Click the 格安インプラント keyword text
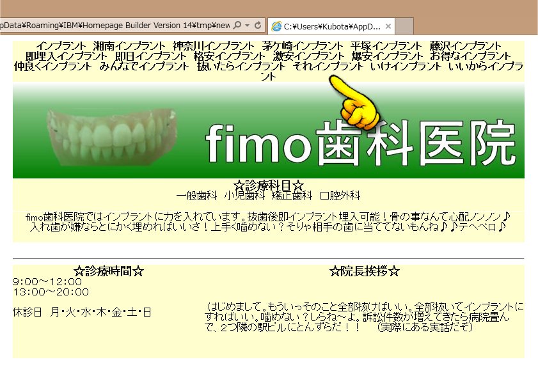The image size is (538, 392). pyautogui.click(x=230, y=56)
